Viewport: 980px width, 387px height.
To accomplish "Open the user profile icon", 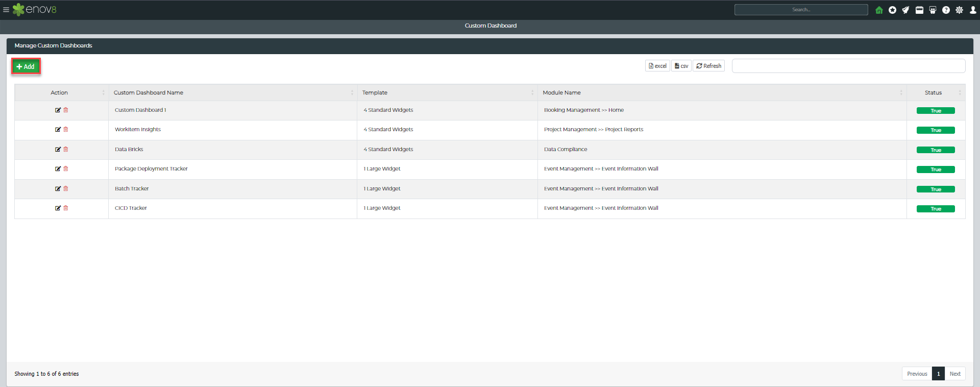I will tap(973, 10).
